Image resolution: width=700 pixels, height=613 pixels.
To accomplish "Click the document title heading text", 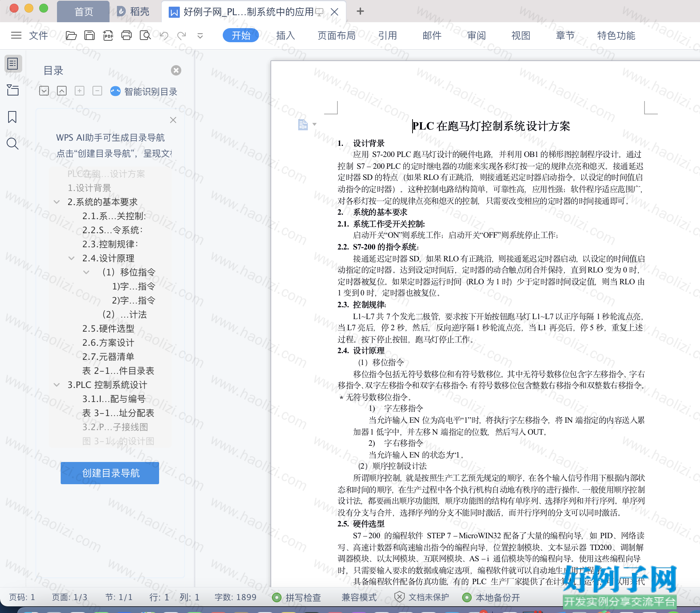I will (x=491, y=126).
